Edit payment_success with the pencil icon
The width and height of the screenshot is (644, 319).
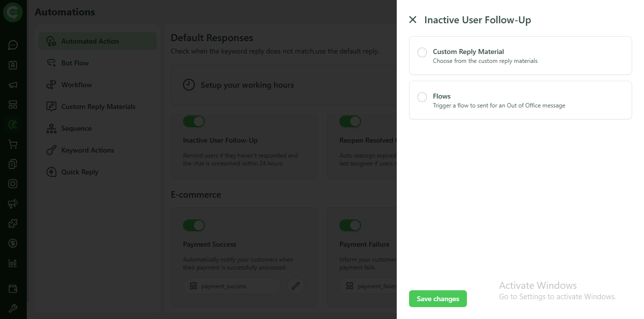tap(296, 286)
